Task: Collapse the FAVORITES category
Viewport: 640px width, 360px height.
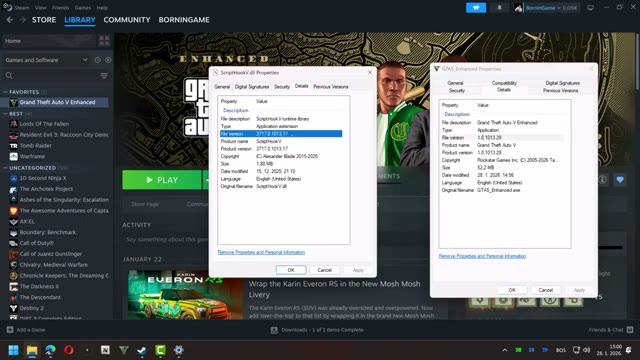Action: (x=5, y=92)
